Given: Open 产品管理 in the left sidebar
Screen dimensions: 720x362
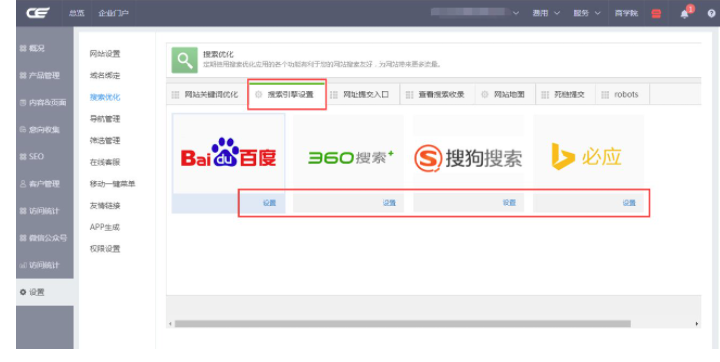Looking at the screenshot, I should (45, 75).
